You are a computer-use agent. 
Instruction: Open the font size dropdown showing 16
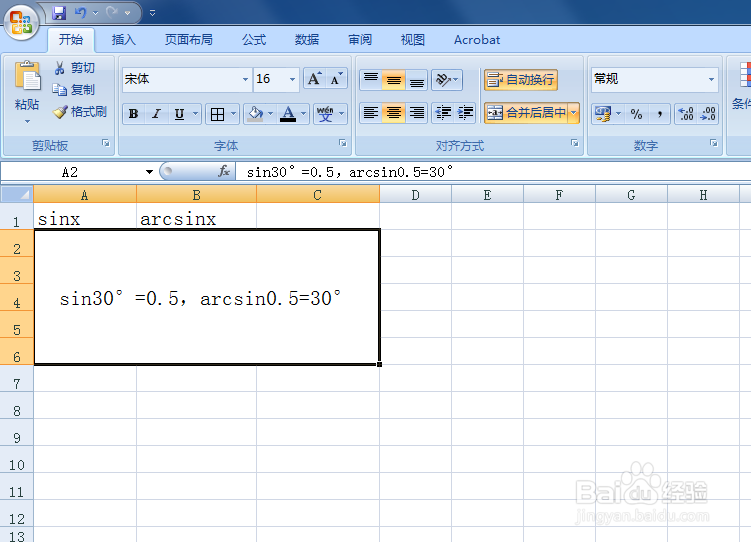292,79
